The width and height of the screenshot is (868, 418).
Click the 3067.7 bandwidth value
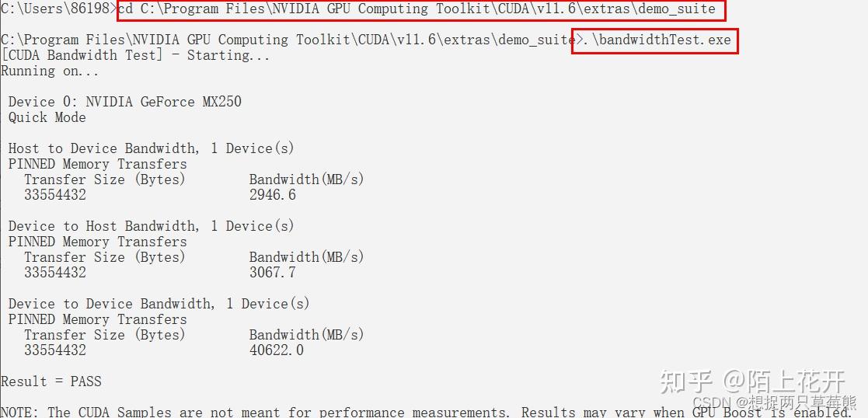272,273
